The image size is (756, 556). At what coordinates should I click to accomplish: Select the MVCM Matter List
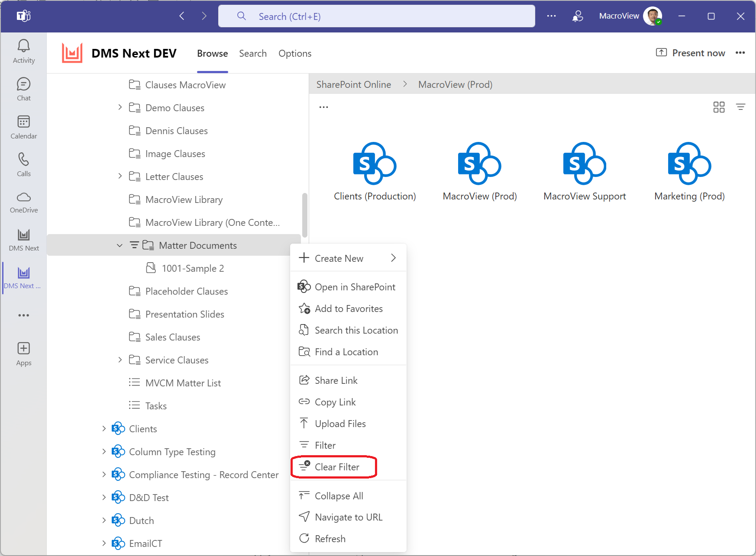[x=183, y=383]
